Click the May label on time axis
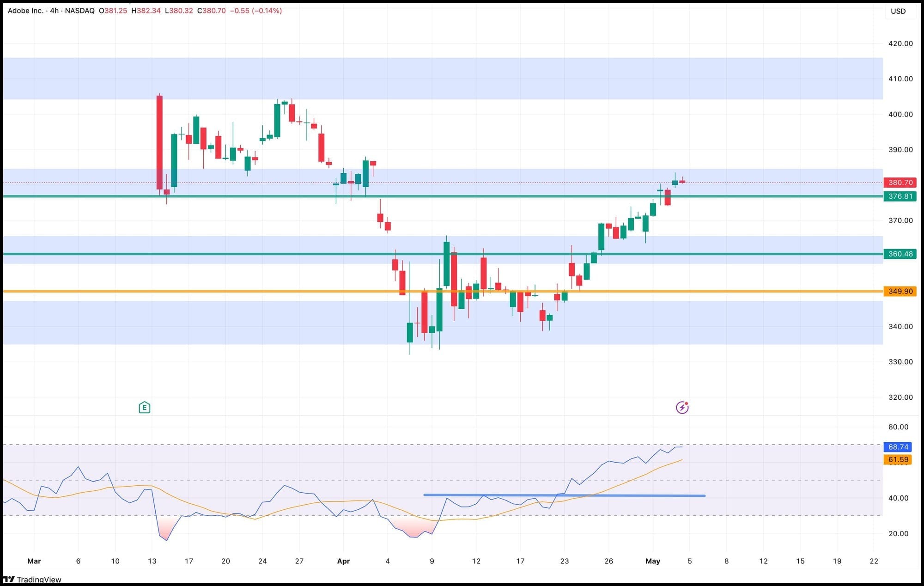 (x=652, y=561)
